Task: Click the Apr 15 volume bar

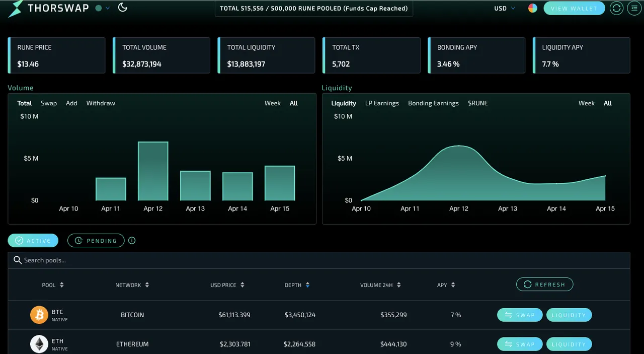Action: [280, 183]
